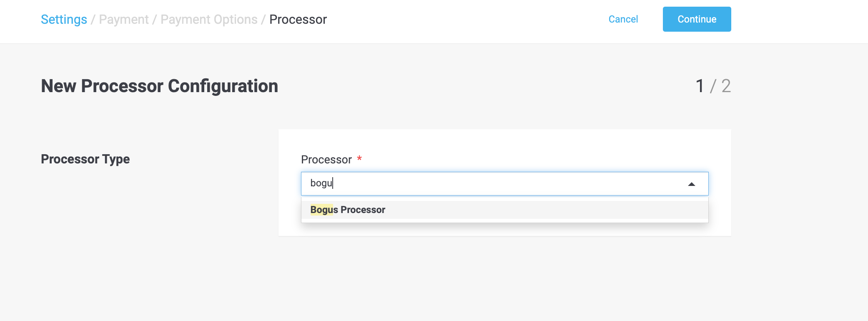Select the Bogus Processor suggestion
This screenshot has height=321, width=868.
[x=348, y=210]
